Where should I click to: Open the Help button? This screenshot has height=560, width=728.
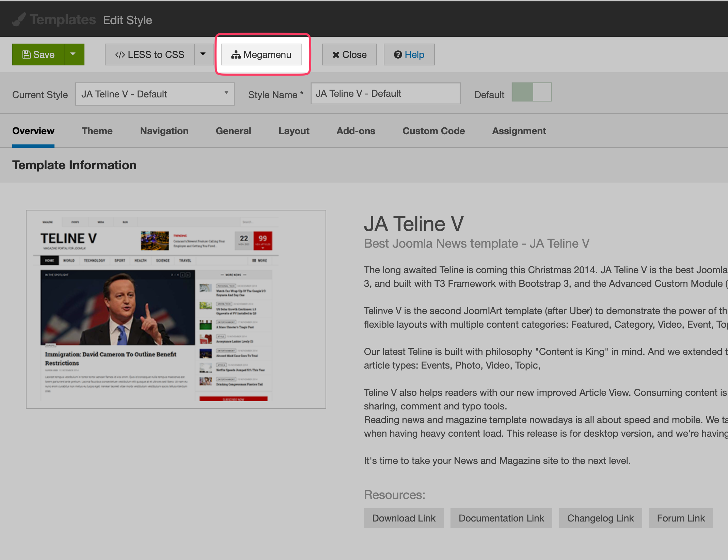point(409,55)
